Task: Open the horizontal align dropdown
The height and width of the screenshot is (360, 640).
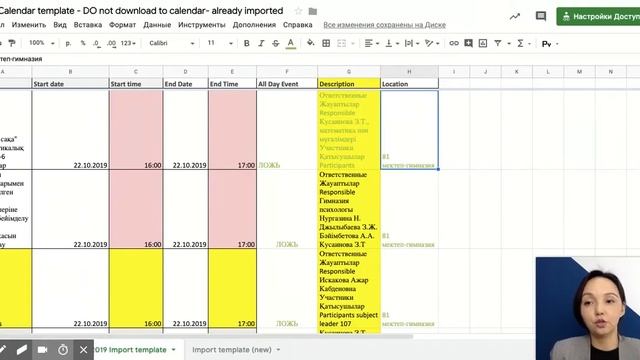Action: (371, 43)
